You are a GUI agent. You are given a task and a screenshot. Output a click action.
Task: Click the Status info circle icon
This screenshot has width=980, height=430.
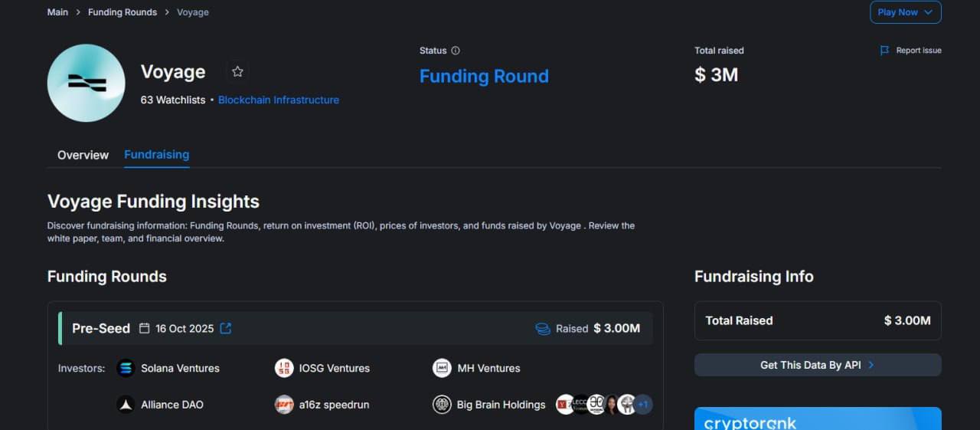pyautogui.click(x=456, y=51)
